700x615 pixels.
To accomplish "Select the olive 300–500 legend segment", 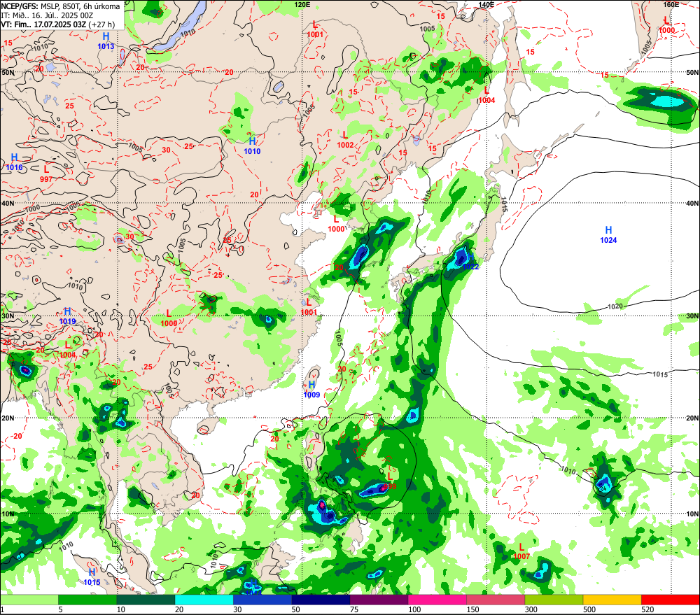I will (x=554, y=600).
